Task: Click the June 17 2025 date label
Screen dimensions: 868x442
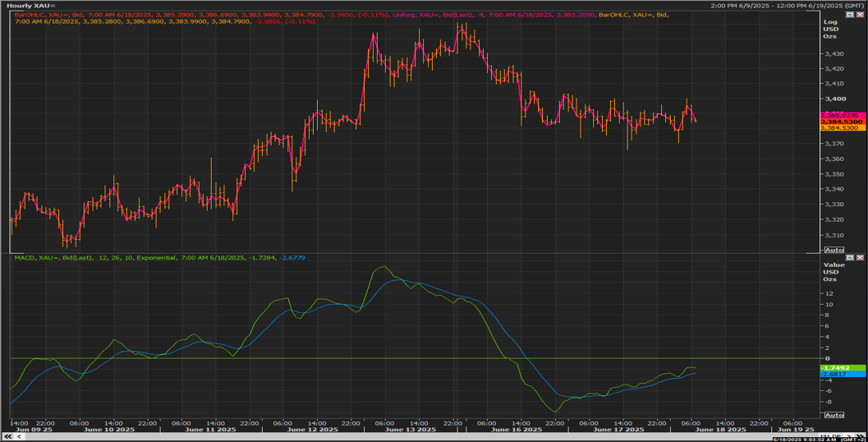Action: pyautogui.click(x=618, y=429)
